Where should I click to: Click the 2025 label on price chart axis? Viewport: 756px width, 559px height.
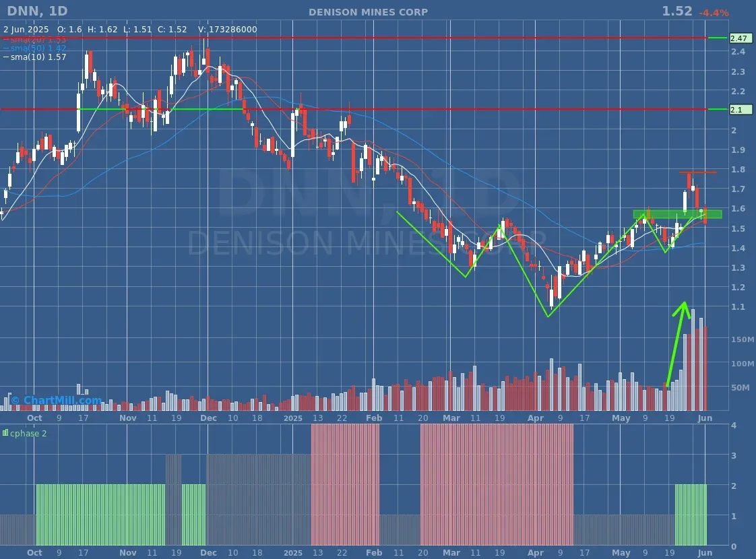pos(293,418)
